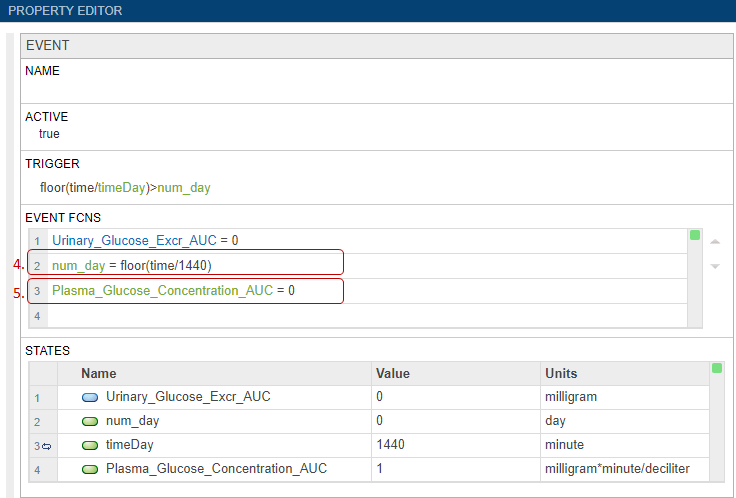Move event function down with the down arrow
This screenshot has height=498, width=736.
[x=714, y=266]
